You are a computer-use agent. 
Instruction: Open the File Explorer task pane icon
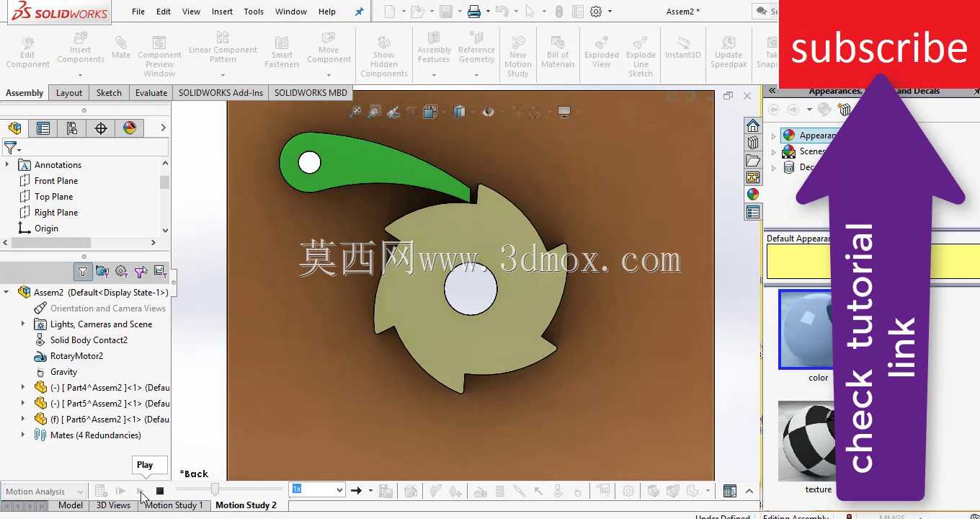point(753,160)
